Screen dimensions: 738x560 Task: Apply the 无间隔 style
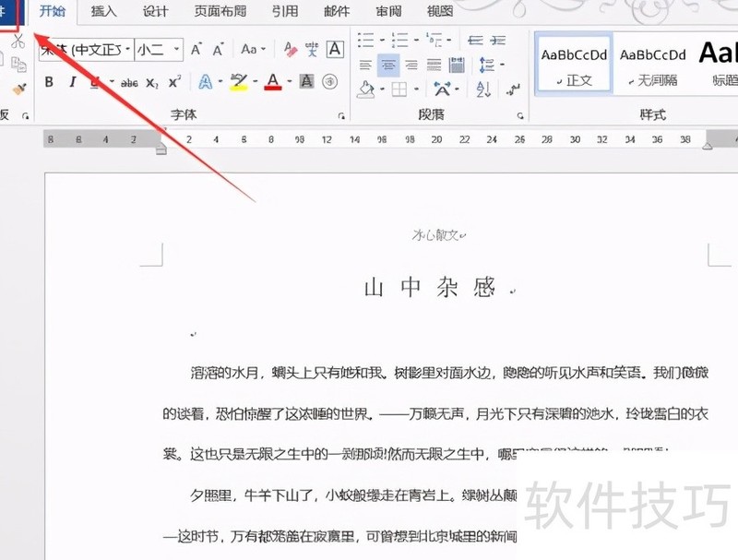pyautogui.click(x=652, y=64)
